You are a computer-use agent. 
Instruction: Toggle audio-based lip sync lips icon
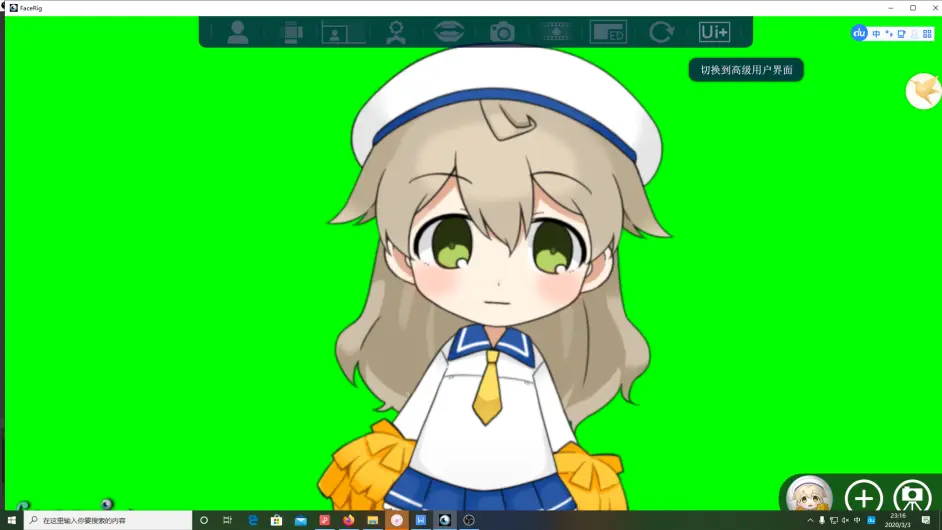(449, 32)
